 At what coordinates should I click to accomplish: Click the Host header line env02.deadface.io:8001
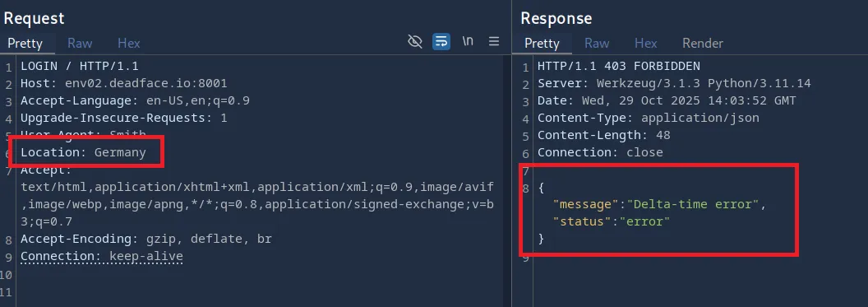pyautogui.click(x=124, y=84)
